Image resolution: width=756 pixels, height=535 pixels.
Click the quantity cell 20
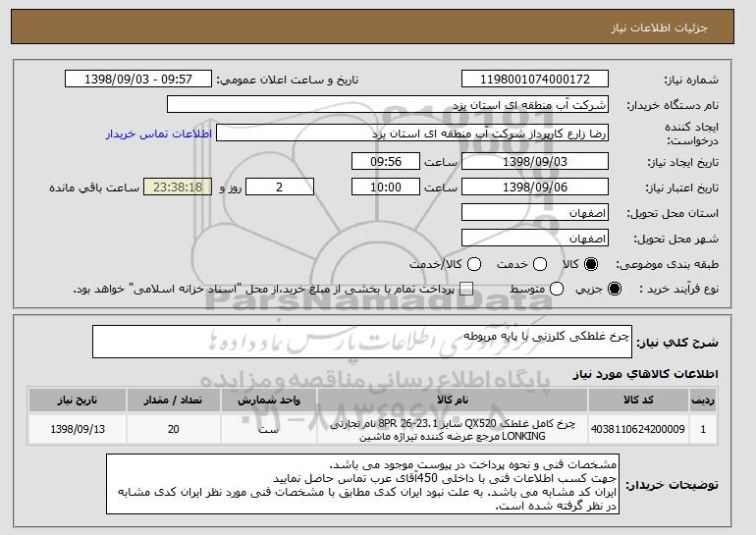coord(174,429)
